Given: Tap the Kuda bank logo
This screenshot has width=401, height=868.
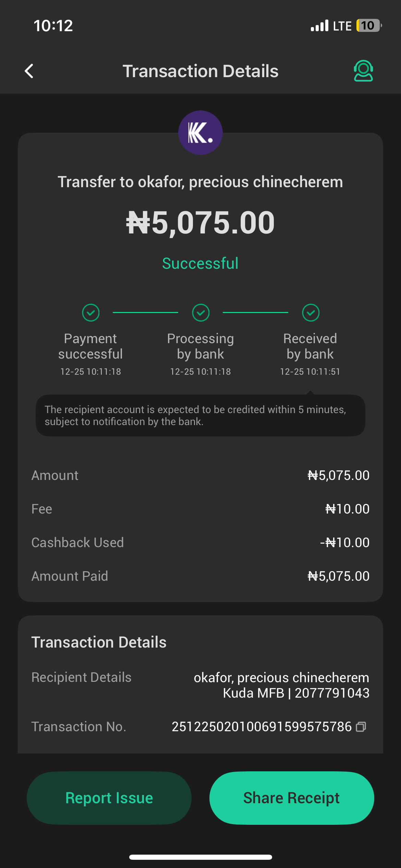Looking at the screenshot, I should [200, 133].
